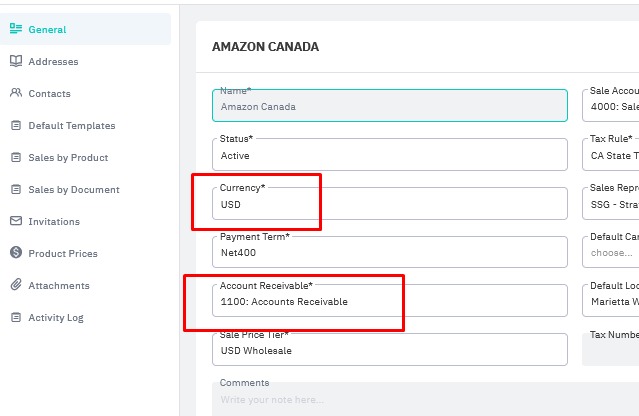Open the Payment Term dropdown showing Net400
The height and width of the screenshot is (416, 639).
tap(389, 252)
